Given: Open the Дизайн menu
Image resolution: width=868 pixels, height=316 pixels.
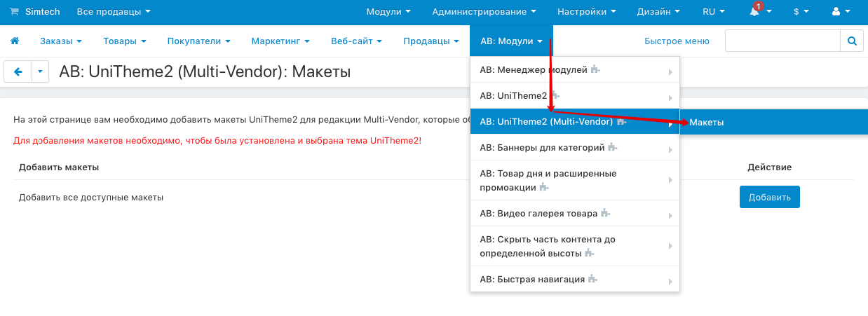Looking at the screenshot, I should (x=658, y=12).
